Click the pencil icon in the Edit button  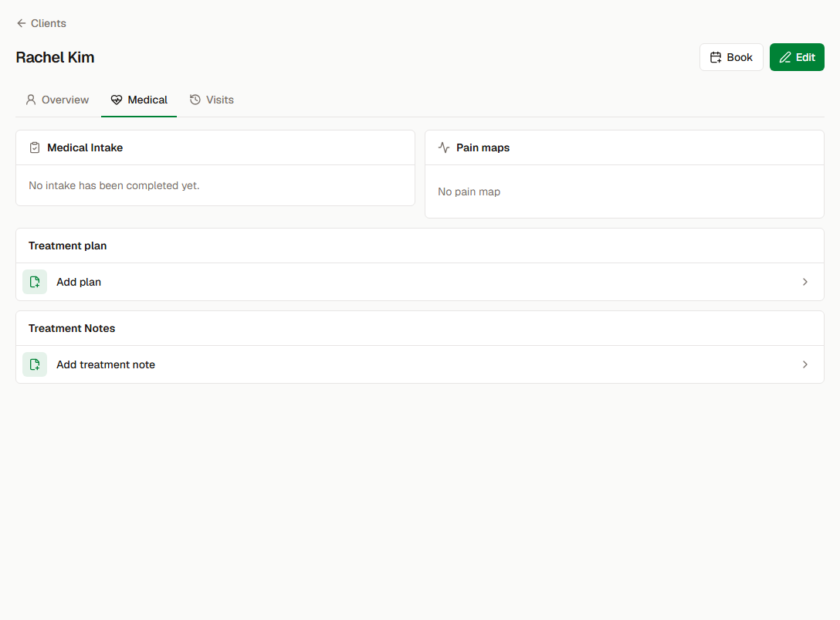click(x=785, y=57)
